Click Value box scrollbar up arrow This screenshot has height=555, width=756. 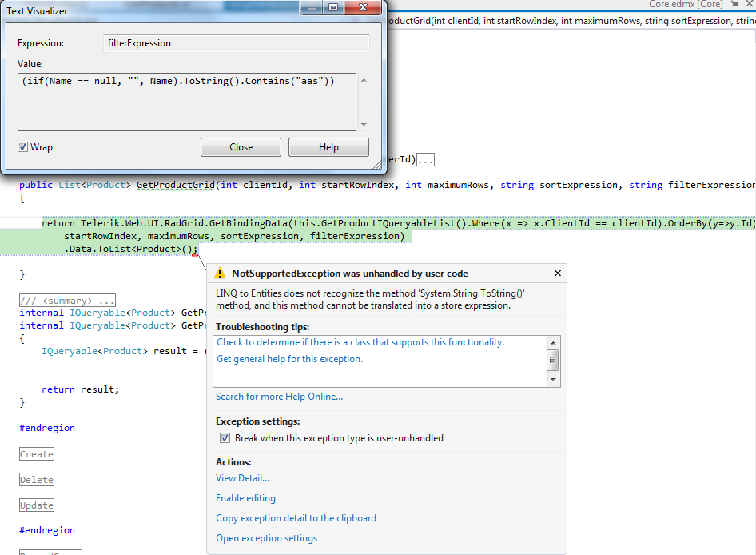(364, 80)
